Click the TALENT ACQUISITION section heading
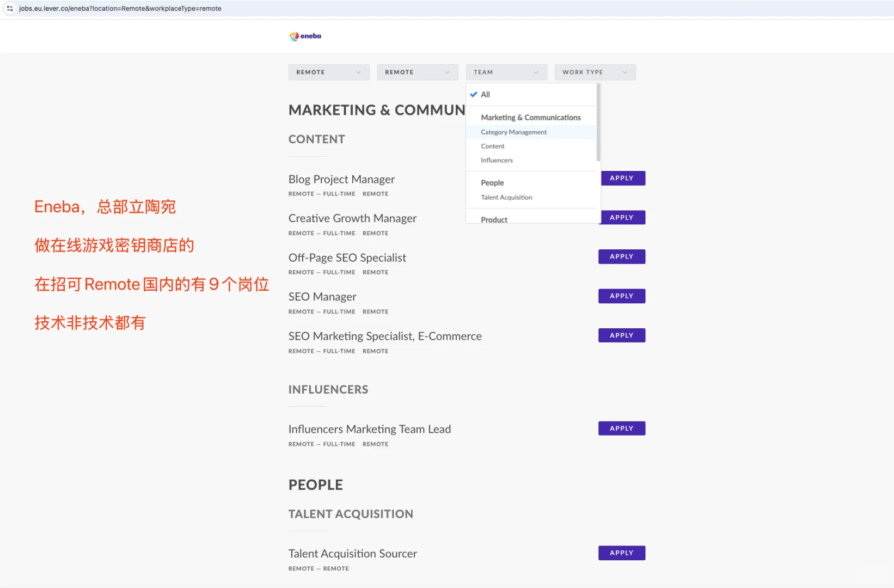Image resolution: width=894 pixels, height=588 pixels. pyautogui.click(x=351, y=514)
